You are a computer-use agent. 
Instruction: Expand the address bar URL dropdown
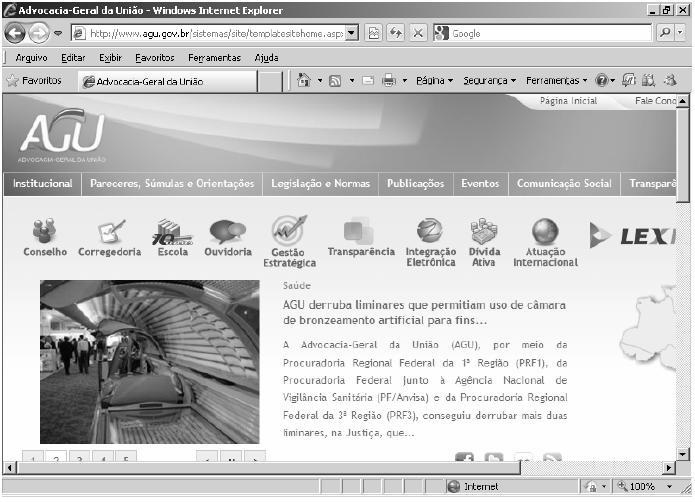351,33
